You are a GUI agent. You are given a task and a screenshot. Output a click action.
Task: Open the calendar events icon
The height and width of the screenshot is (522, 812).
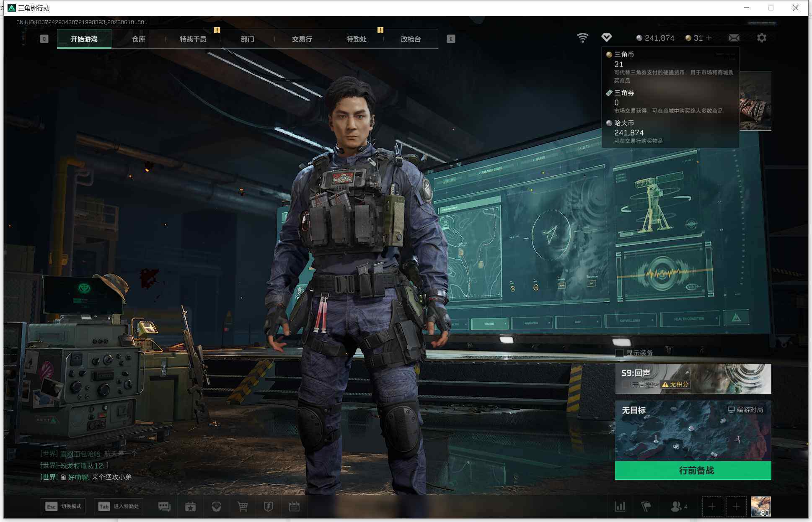tap(294, 507)
